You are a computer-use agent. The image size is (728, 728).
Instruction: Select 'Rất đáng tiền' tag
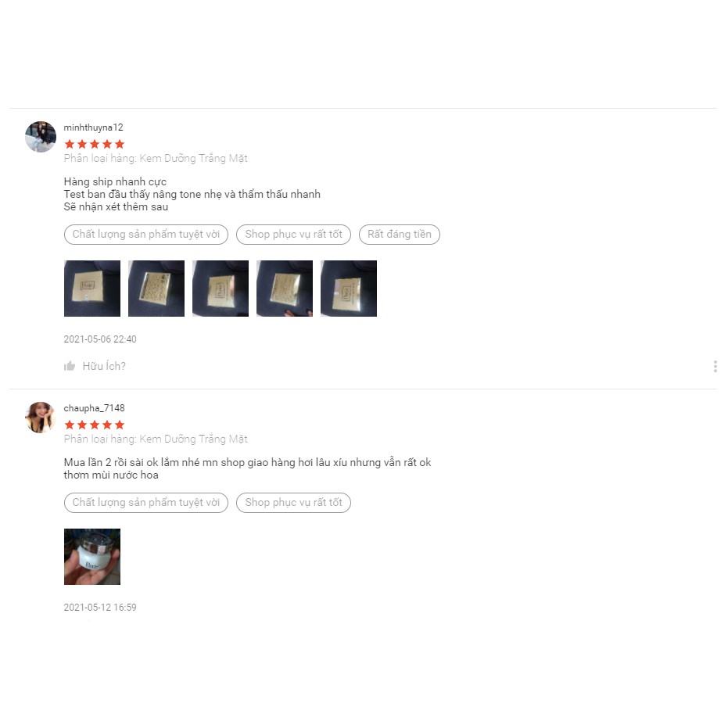click(x=400, y=235)
